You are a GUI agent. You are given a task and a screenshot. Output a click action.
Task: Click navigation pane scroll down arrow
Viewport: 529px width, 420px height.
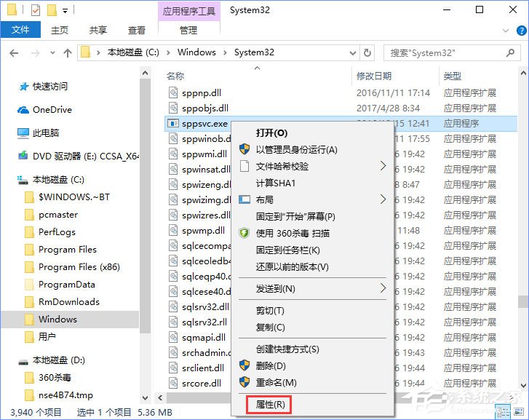[145, 398]
